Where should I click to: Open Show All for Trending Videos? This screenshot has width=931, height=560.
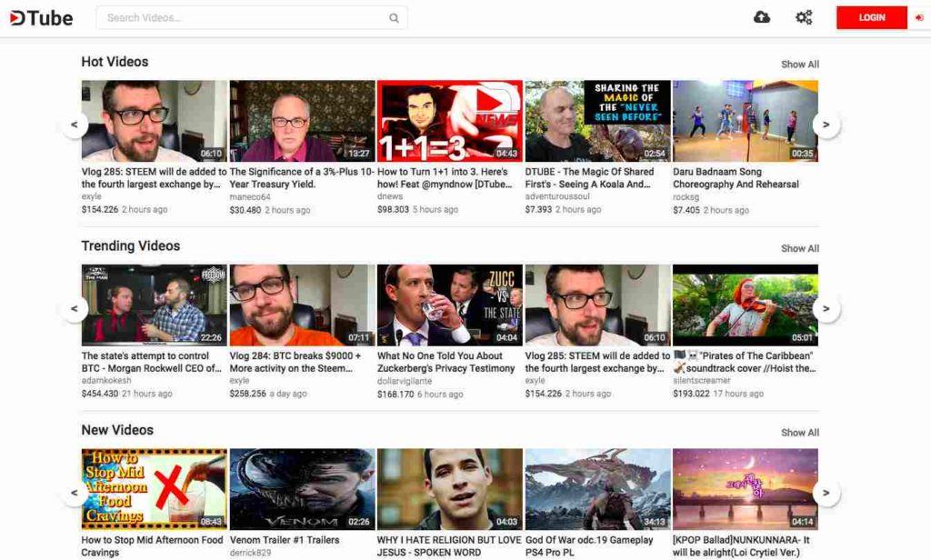point(799,248)
